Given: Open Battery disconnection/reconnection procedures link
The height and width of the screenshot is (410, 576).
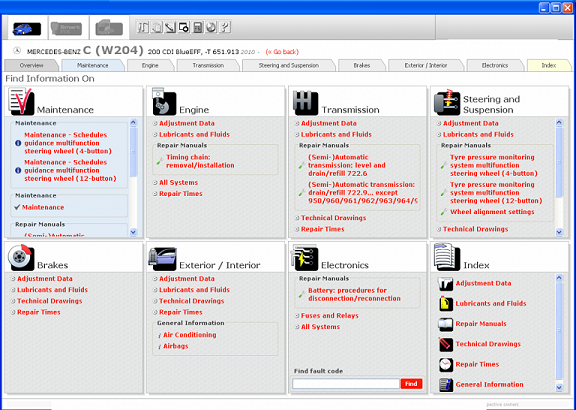Looking at the screenshot, I should point(354,295).
